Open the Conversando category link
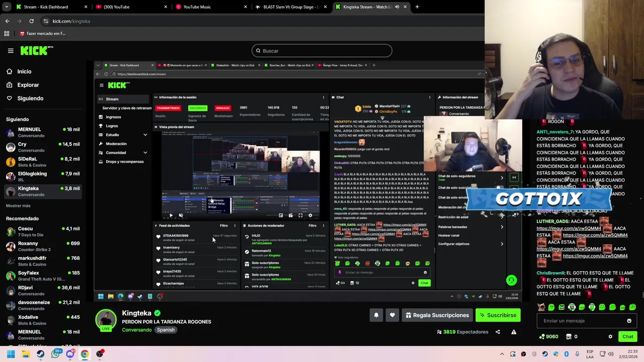 pos(136,330)
